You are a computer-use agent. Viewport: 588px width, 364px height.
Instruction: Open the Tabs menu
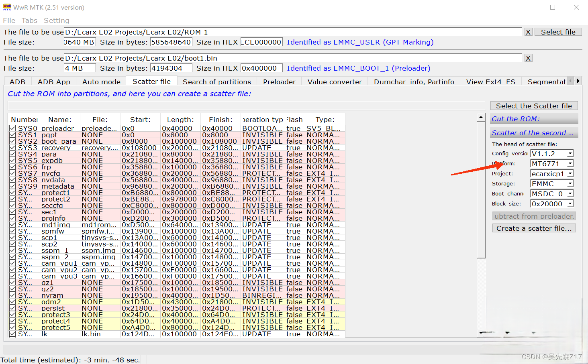click(29, 20)
